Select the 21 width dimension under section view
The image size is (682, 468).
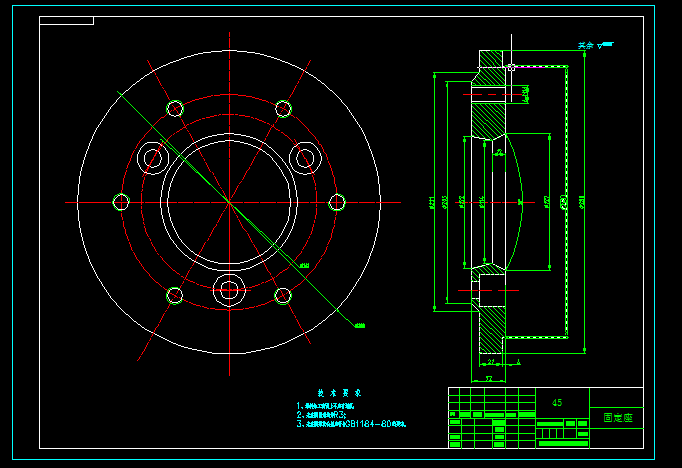[491, 361]
